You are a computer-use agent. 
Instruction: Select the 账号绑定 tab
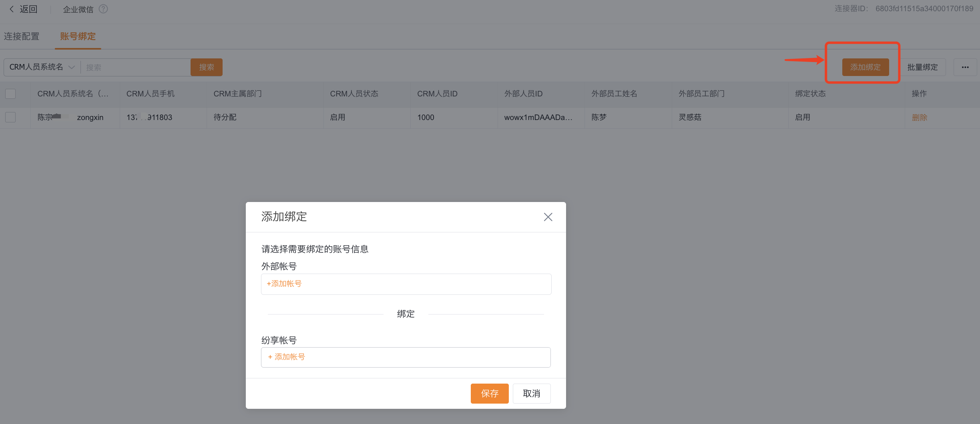(x=78, y=36)
